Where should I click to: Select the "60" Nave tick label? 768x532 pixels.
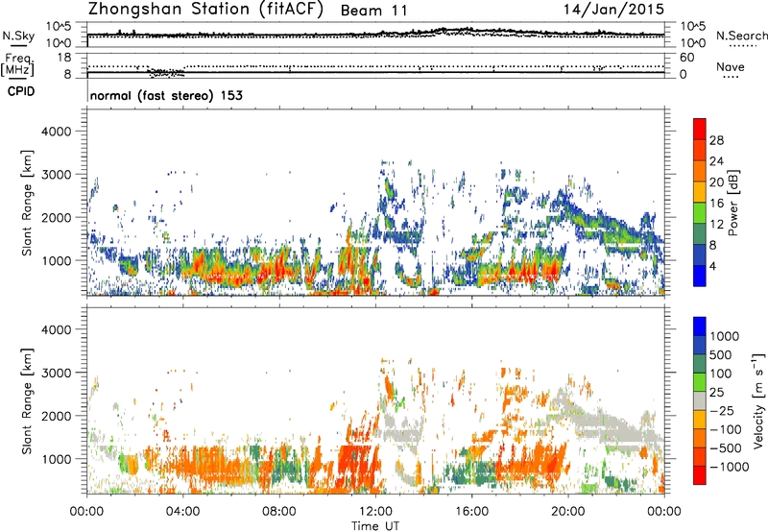pos(686,58)
